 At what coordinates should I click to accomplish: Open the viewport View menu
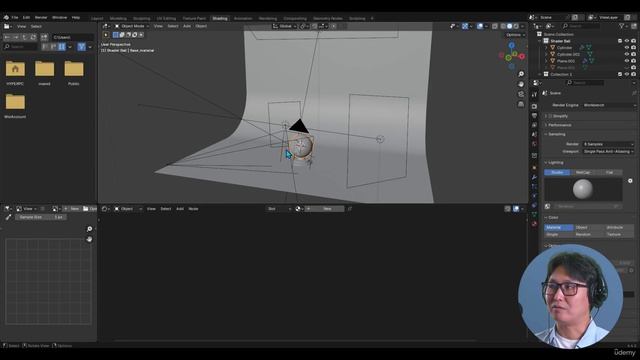[x=158, y=26]
